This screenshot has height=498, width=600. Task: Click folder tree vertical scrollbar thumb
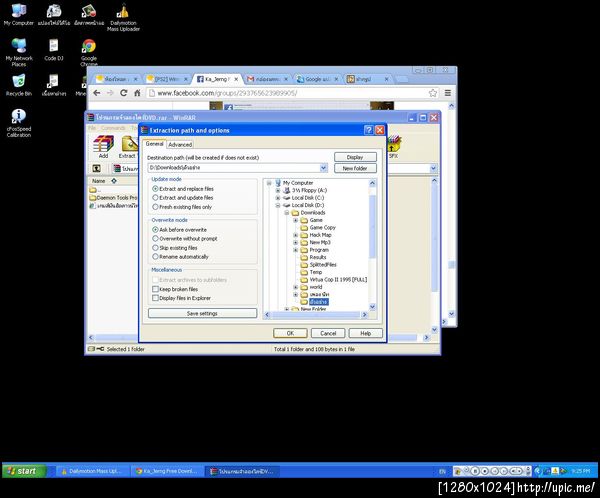pyautogui.click(x=372, y=226)
